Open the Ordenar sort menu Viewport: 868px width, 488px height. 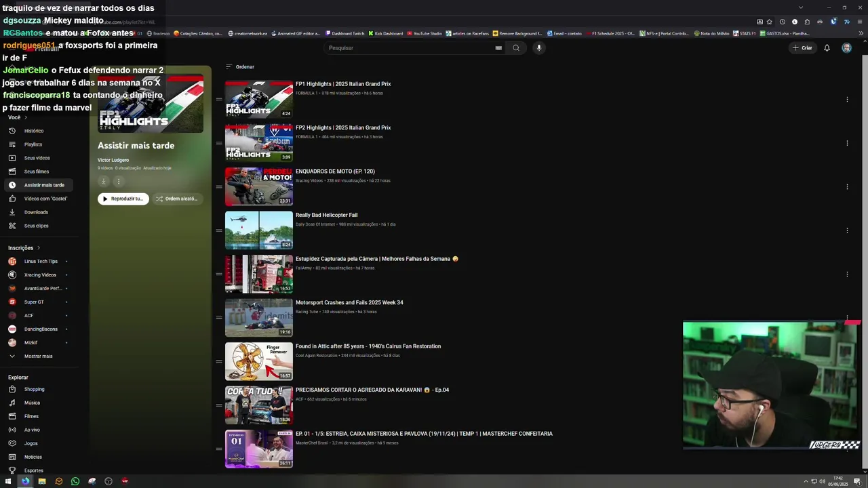coord(240,66)
